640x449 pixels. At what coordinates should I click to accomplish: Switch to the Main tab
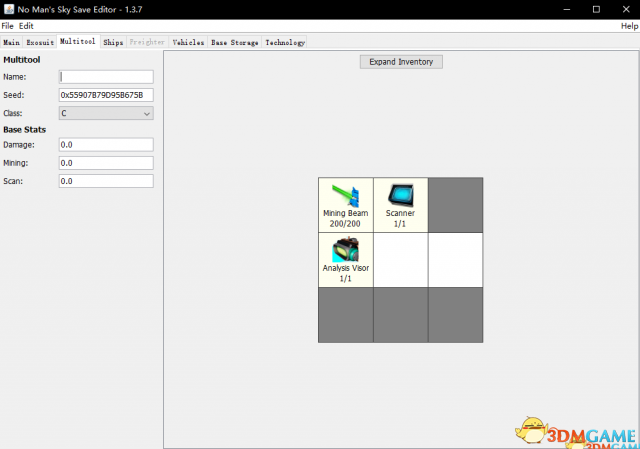tap(11, 42)
